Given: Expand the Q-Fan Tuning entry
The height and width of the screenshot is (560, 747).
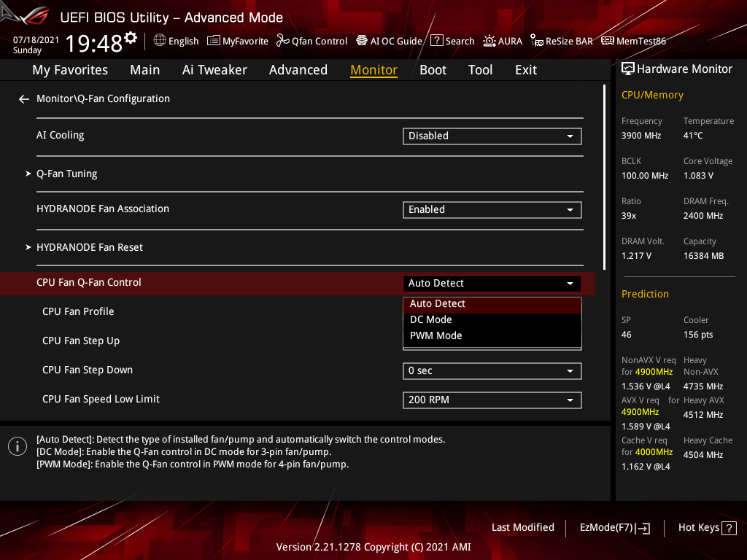Looking at the screenshot, I should pos(66,174).
